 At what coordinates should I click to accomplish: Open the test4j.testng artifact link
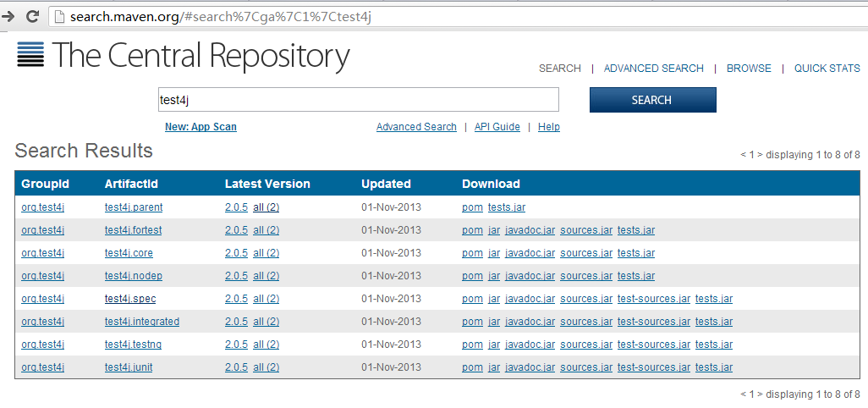pos(133,345)
